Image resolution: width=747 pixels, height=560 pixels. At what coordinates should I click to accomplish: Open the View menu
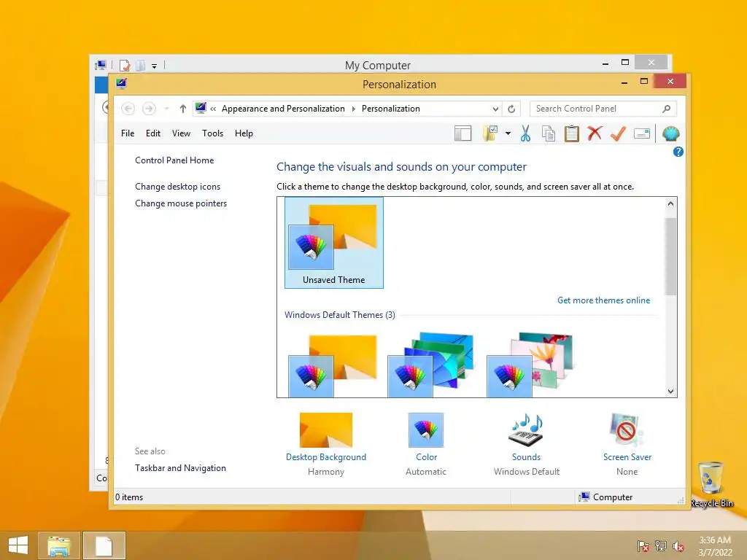point(181,133)
